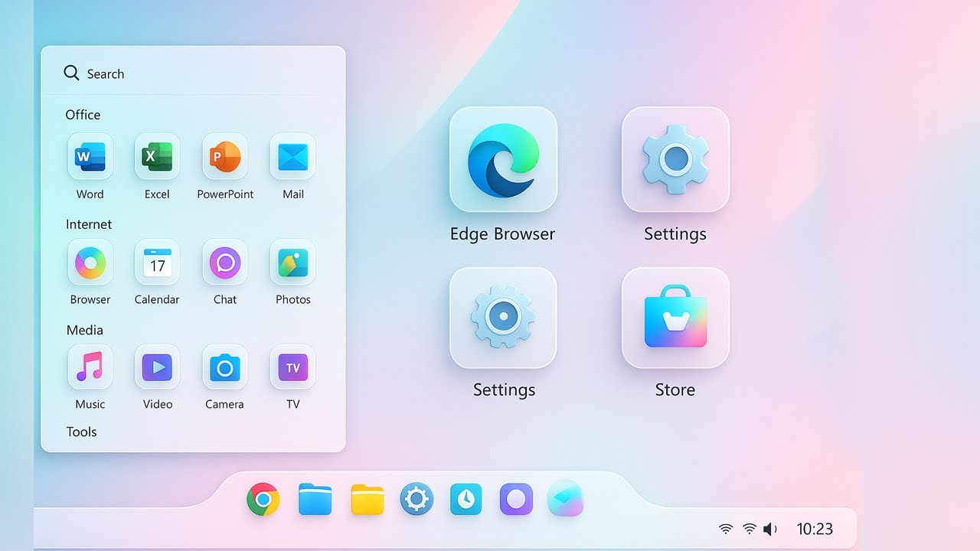Click the Internet section heading
The image size is (980, 551).
coord(89,224)
